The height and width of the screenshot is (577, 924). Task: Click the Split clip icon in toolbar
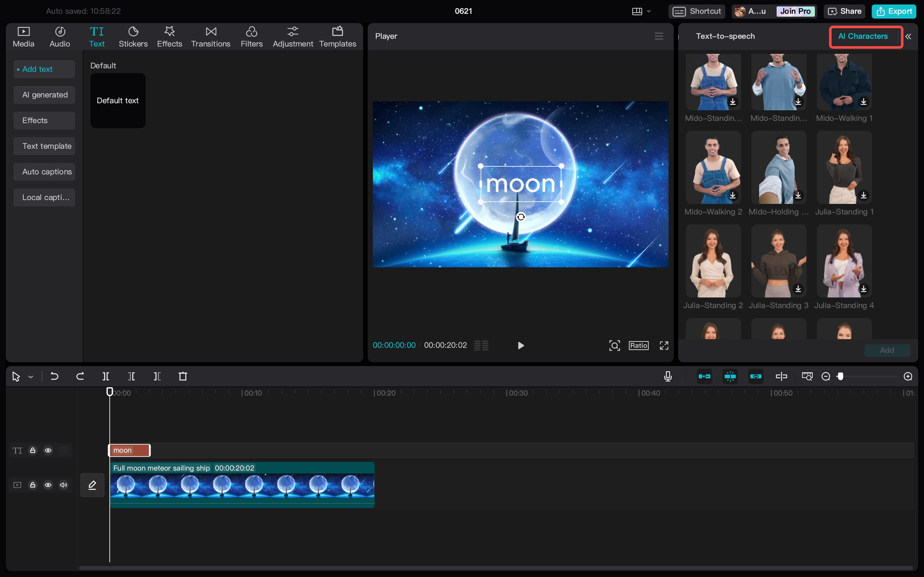pyautogui.click(x=106, y=376)
